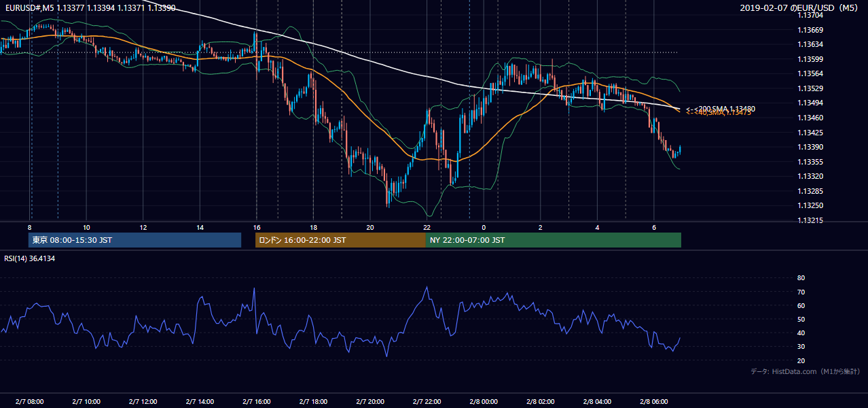The width and height of the screenshot is (868, 408).
Task: Click the 2/7 20:00 date label
Action: [x=369, y=402]
